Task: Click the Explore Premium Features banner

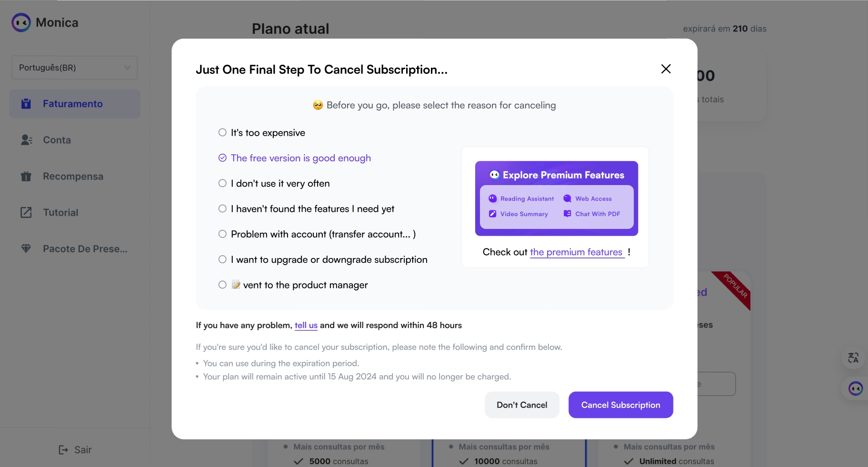Action: pos(557,199)
